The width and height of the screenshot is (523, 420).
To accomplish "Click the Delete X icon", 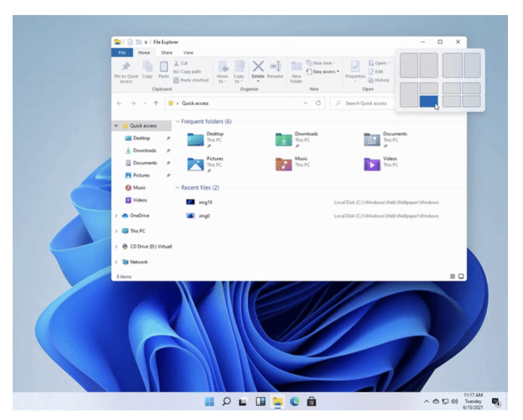I will tap(258, 66).
